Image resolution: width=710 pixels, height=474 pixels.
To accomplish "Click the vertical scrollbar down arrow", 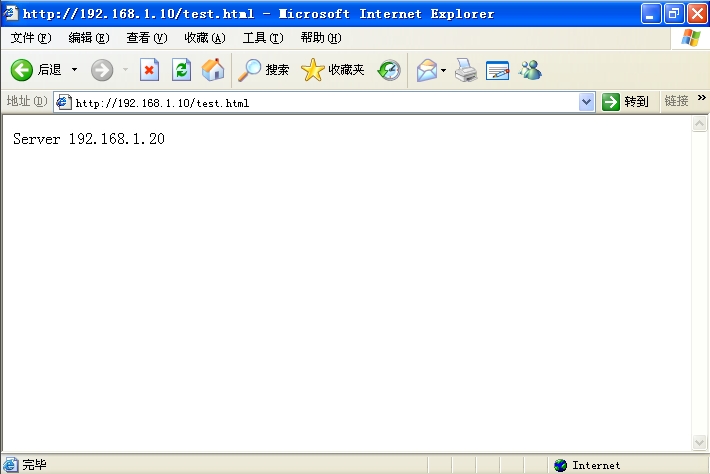I will 700,443.
